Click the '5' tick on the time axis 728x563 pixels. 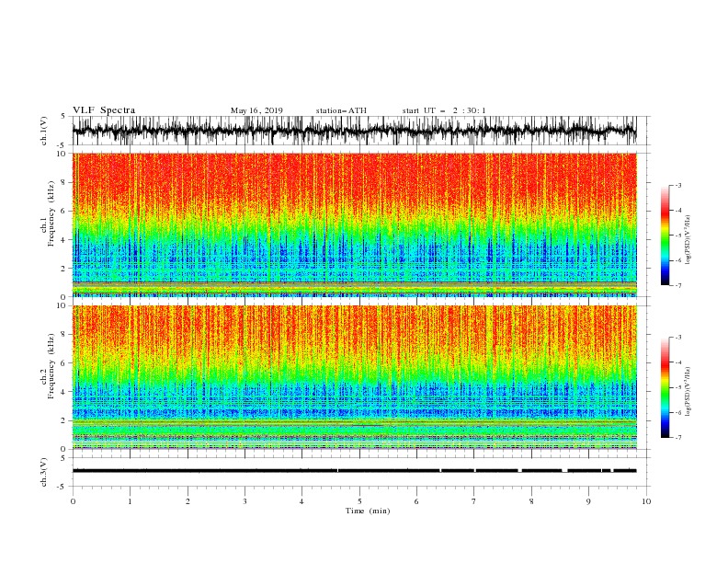(x=359, y=501)
